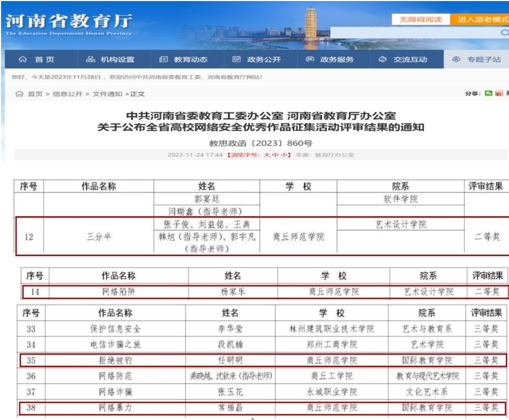Screen dimensions: 509x420
Task: Open the 机构设置 navigation menu
Action: tap(114, 59)
